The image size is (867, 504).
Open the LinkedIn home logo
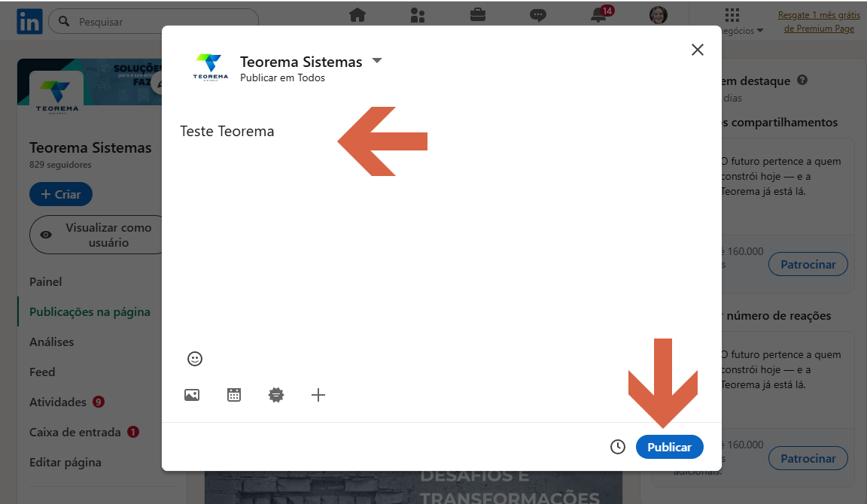click(x=29, y=22)
